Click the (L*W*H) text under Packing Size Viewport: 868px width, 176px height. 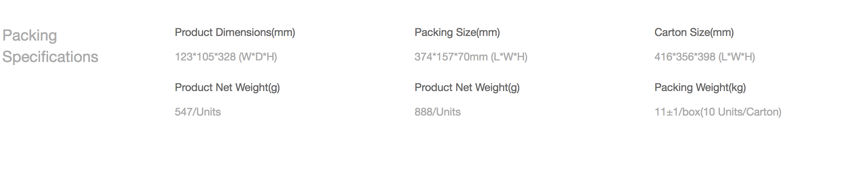509,57
